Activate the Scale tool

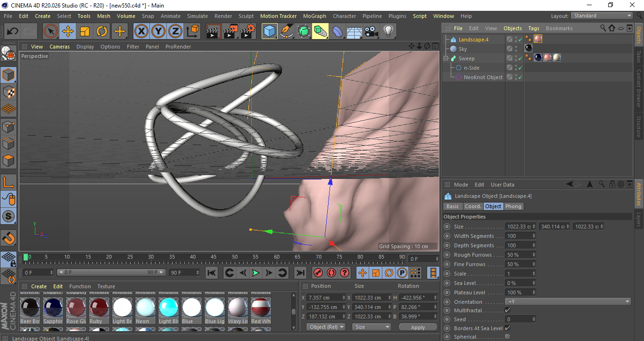85,32
